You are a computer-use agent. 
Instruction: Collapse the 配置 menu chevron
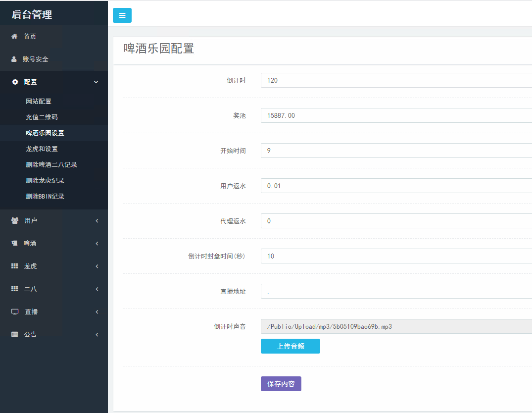click(x=97, y=82)
